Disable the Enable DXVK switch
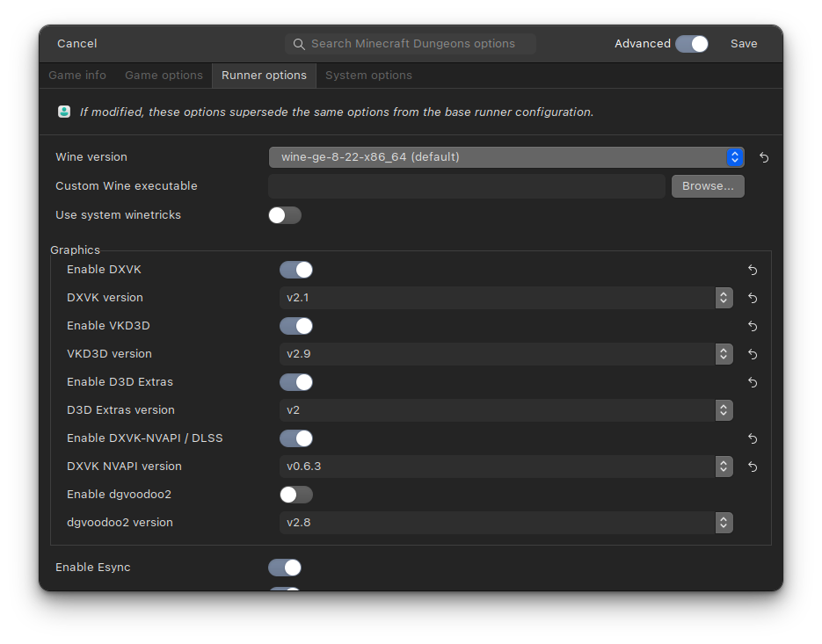Viewport: 822px width, 644px height. click(296, 270)
